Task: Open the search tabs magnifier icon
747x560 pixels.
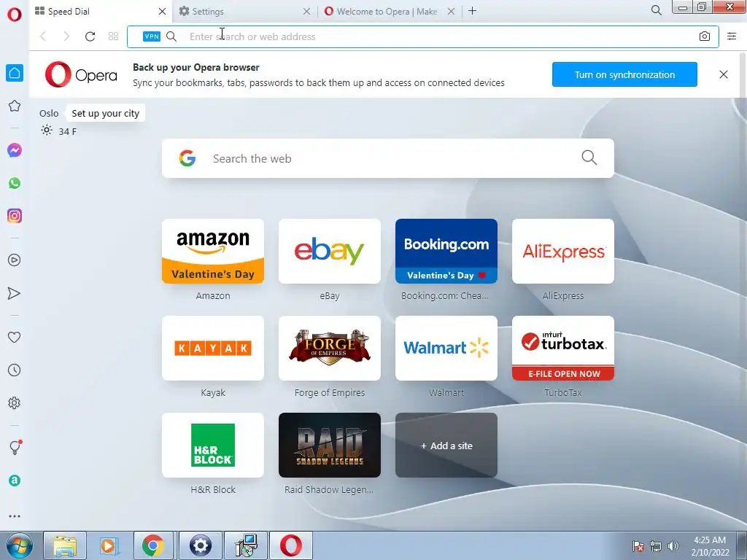Action: (656, 10)
